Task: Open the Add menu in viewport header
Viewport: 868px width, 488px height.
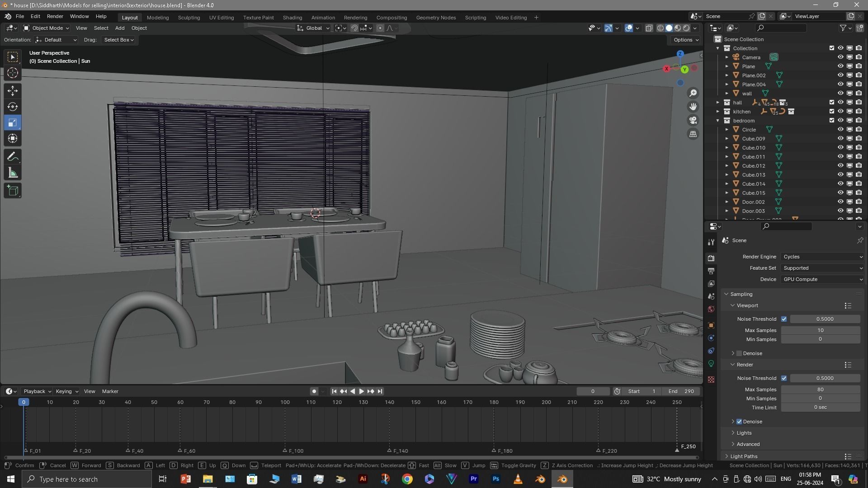Action: pyautogui.click(x=120, y=28)
